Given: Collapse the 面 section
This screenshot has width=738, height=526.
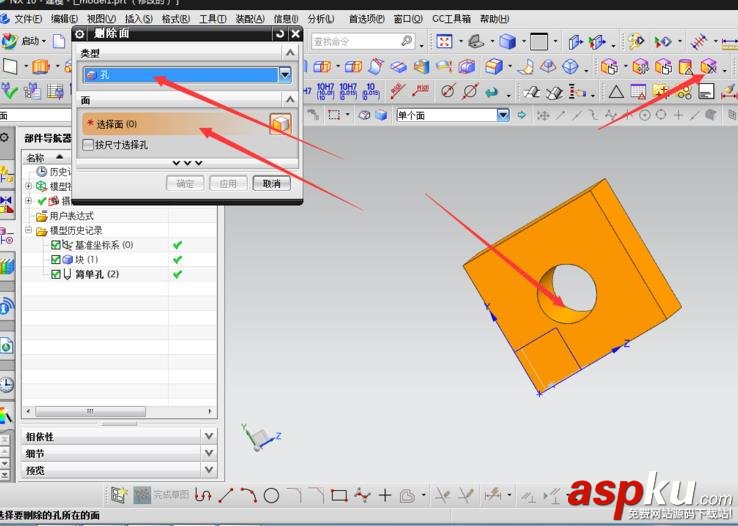Looking at the screenshot, I should coord(290,100).
